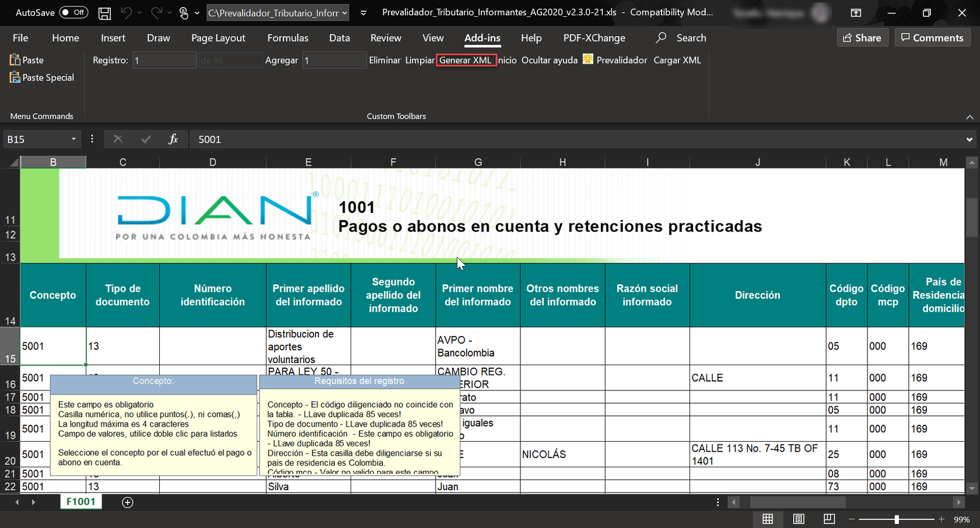Click the NICOLÁS cell
This screenshot has height=528, width=980.
562,454
